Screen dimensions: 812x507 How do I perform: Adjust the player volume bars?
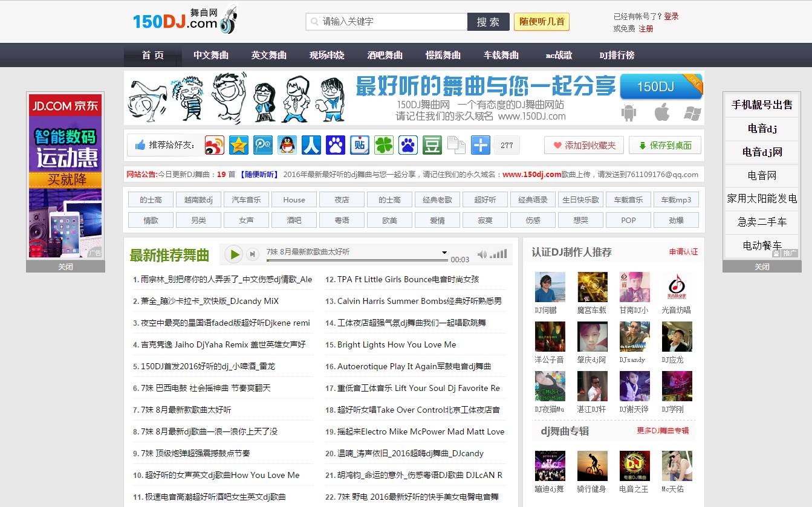[x=499, y=254]
